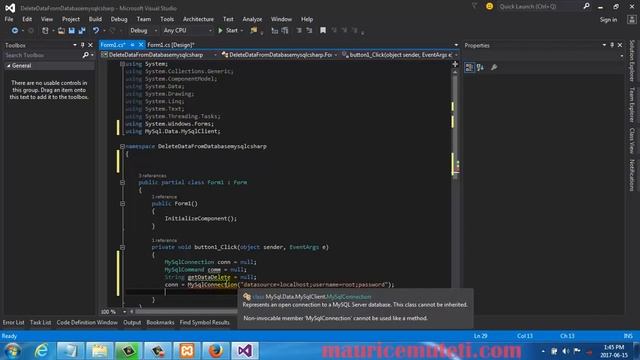The image size is (640, 360).
Task: Close the Properties panel
Action: 620,45
